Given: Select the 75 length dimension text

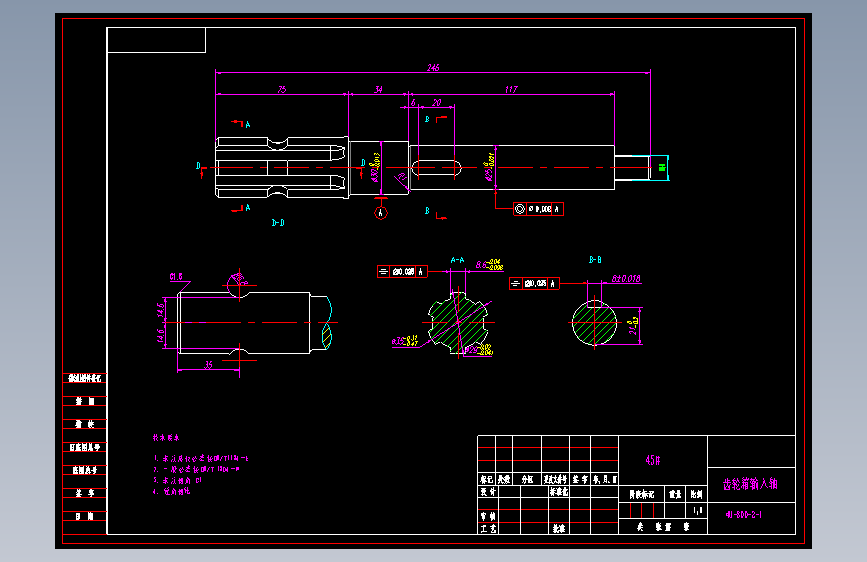Looking at the screenshot, I should point(282,89).
